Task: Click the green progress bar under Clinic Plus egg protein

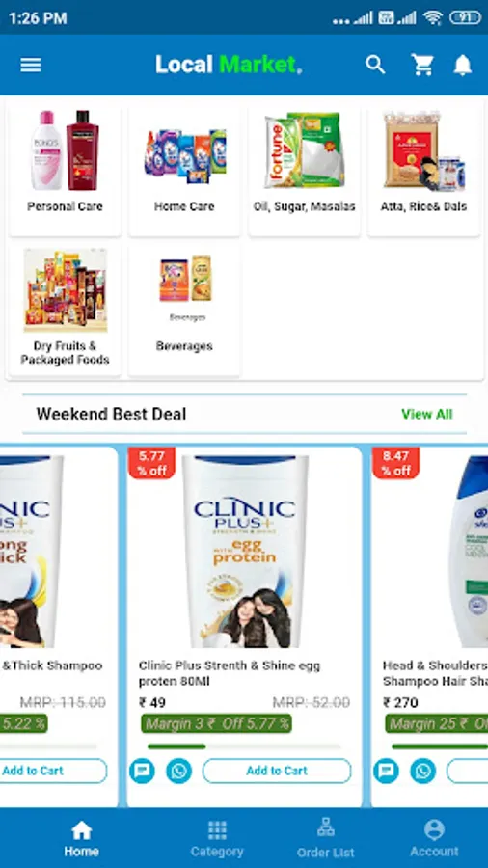Action: (176, 746)
